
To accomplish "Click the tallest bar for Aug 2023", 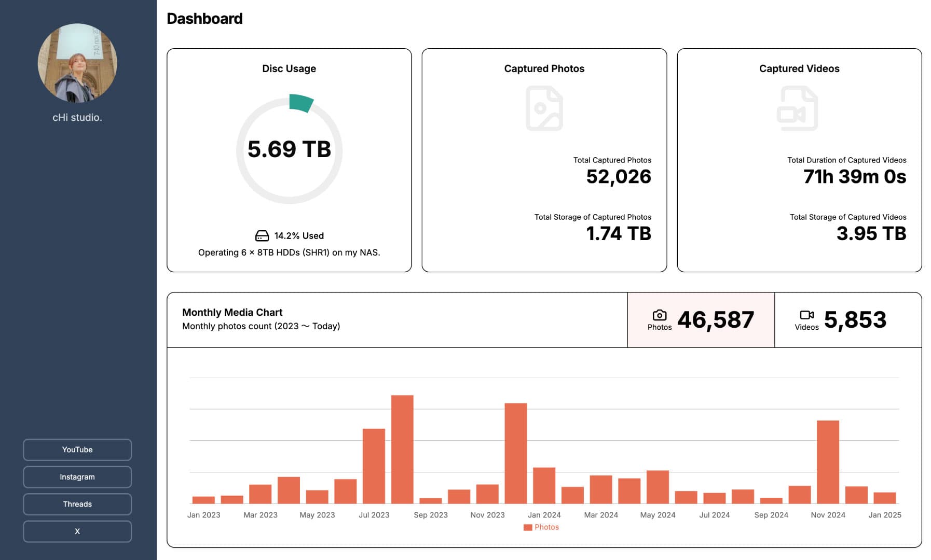I will (x=402, y=449).
